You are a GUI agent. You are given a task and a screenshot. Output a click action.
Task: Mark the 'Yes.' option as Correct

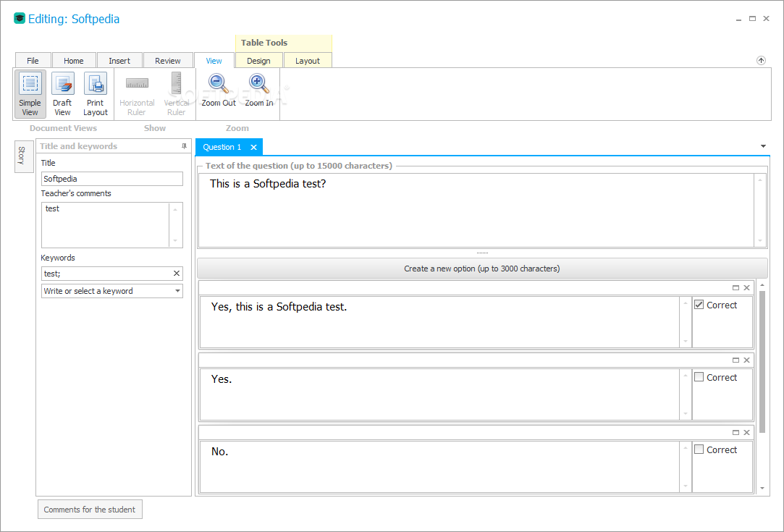point(699,377)
